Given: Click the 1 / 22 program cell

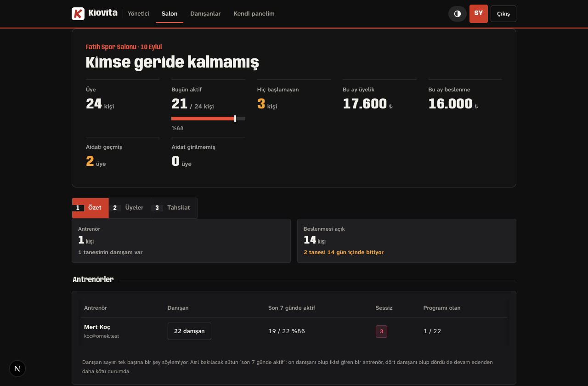Looking at the screenshot, I should 432,331.
